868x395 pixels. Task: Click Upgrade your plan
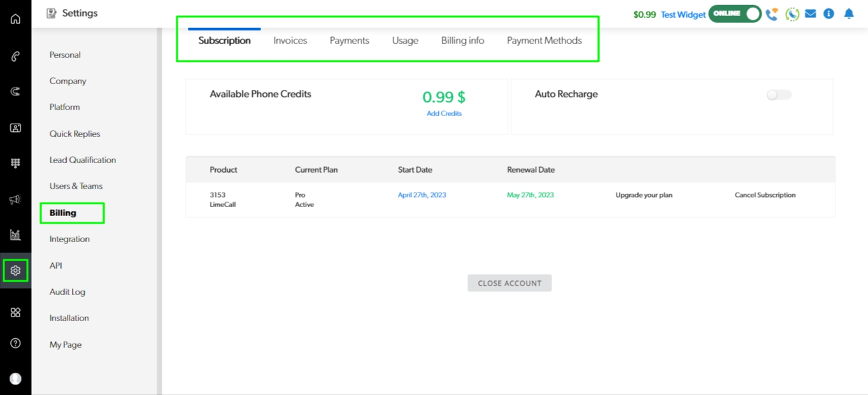pyautogui.click(x=643, y=195)
